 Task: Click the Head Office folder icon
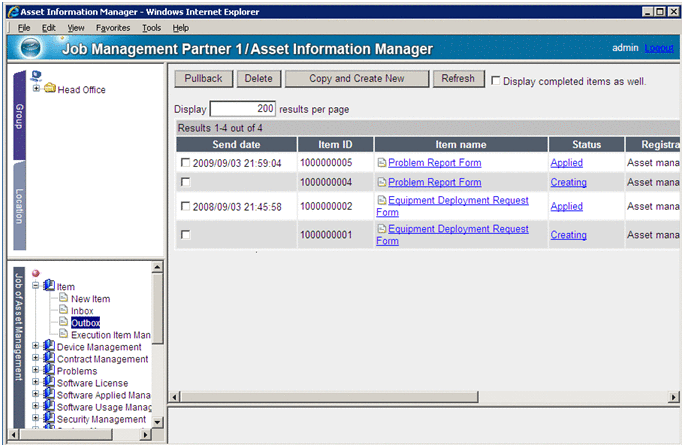[x=49, y=89]
